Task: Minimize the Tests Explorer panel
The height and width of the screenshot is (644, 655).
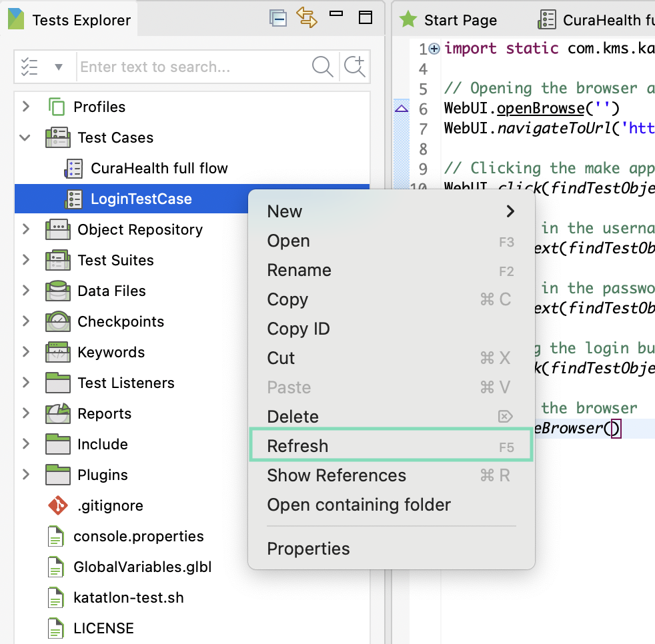Action: point(336,14)
